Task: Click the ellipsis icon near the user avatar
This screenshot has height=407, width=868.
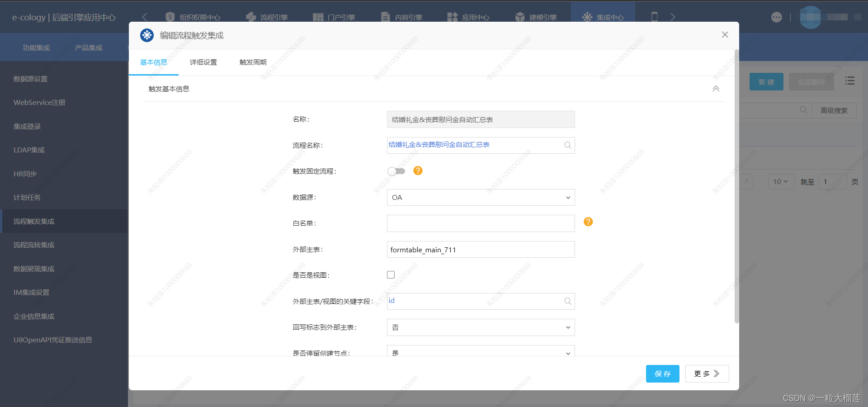Action: (x=776, y=17)
